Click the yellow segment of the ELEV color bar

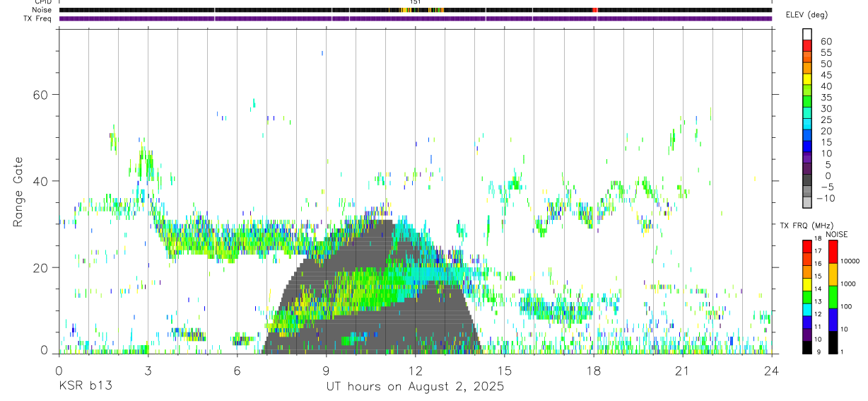click(x=807, y=79)
